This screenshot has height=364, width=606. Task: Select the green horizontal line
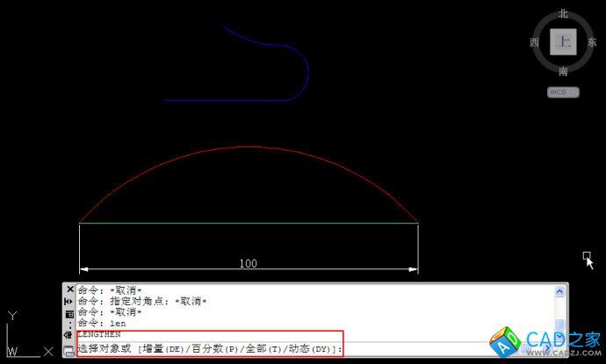(x=248, y=223)
